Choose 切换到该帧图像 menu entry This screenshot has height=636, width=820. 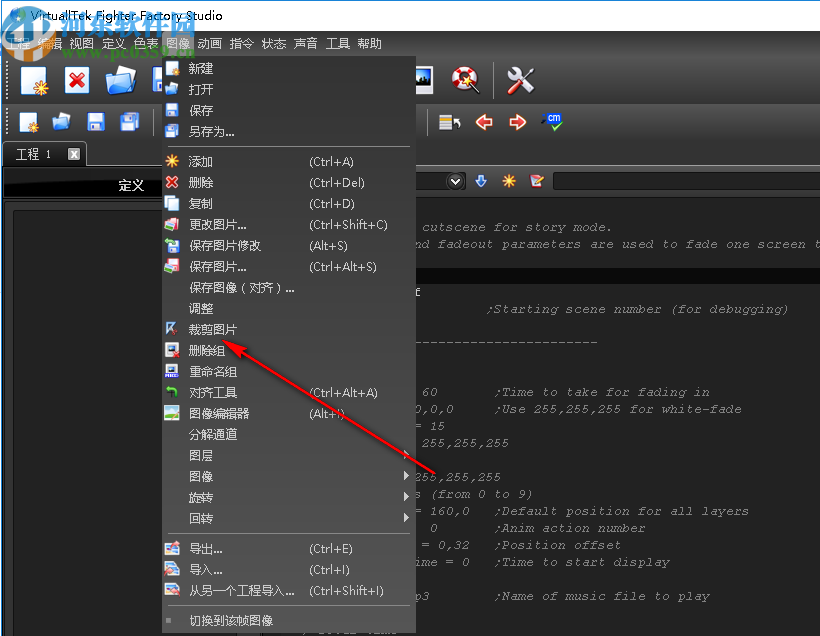[x=289, y=621]
